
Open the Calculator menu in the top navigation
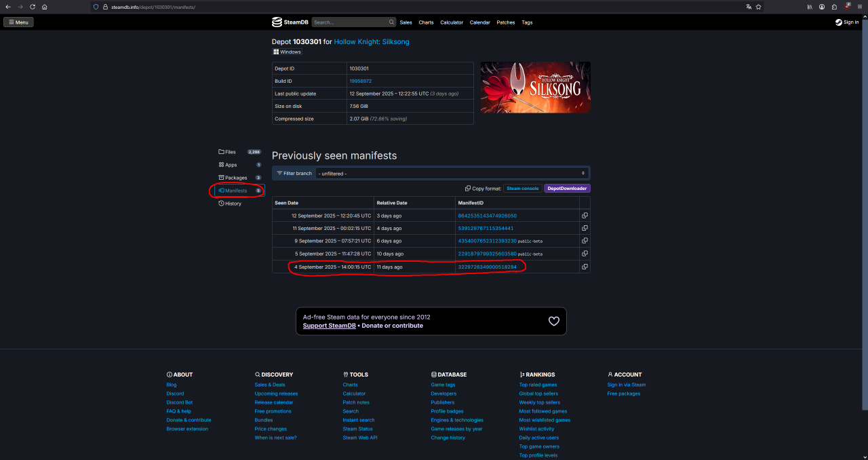pos(452,22)
